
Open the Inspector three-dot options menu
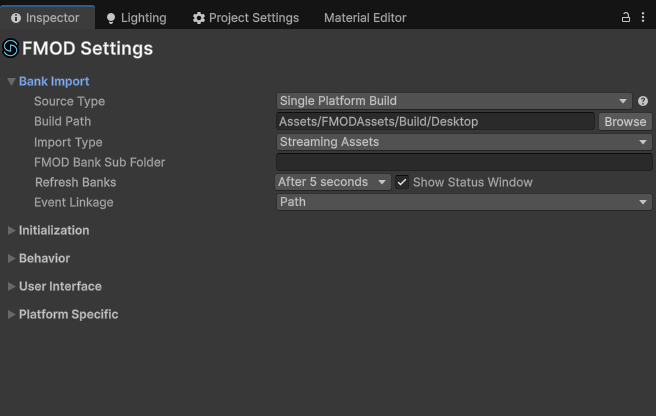coord(643,18)
